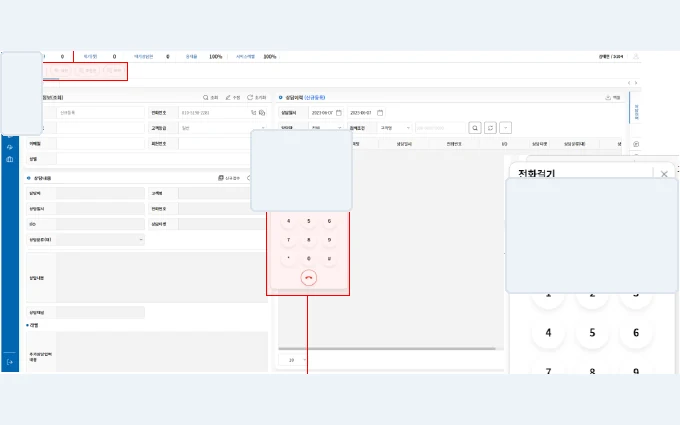Open the calendar icon of the start date

[x=339, y=113]
